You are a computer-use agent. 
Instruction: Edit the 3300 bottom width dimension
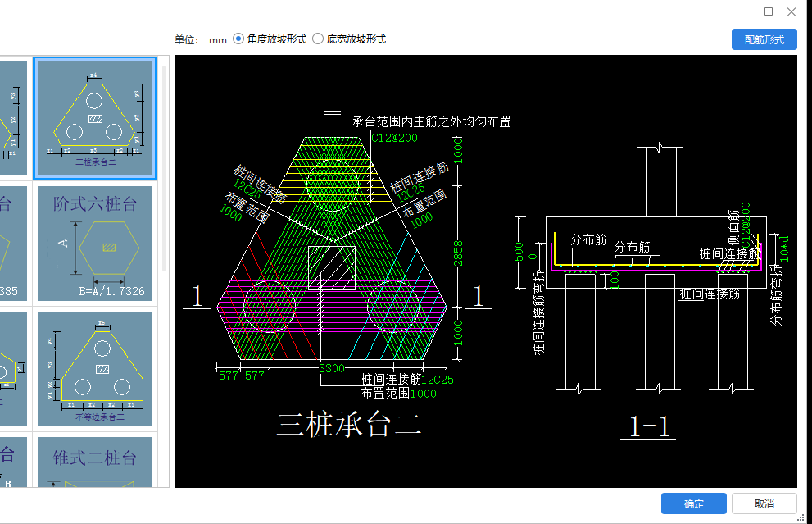(x=331, y=368)
